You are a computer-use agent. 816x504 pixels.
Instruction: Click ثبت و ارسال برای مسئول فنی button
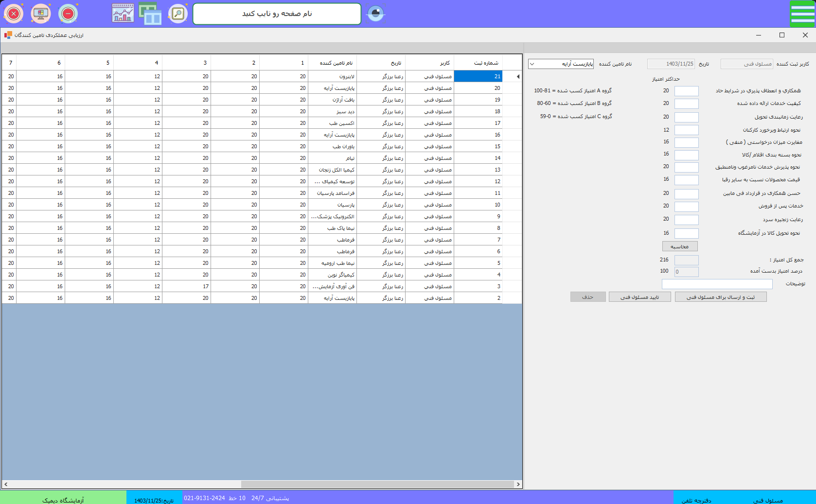721,297
